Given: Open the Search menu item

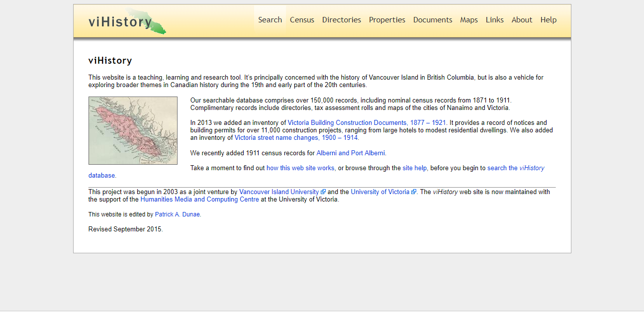Looking at the screenshot, I should [270, 20].
